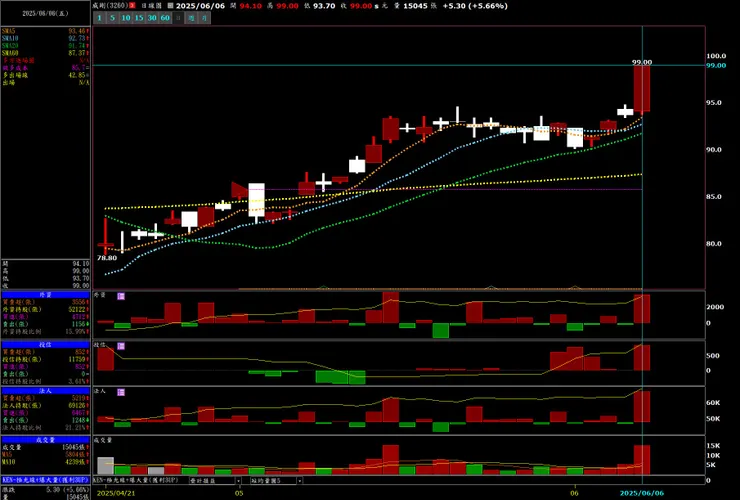Click the MA10 volume row showing 4239

45,462
